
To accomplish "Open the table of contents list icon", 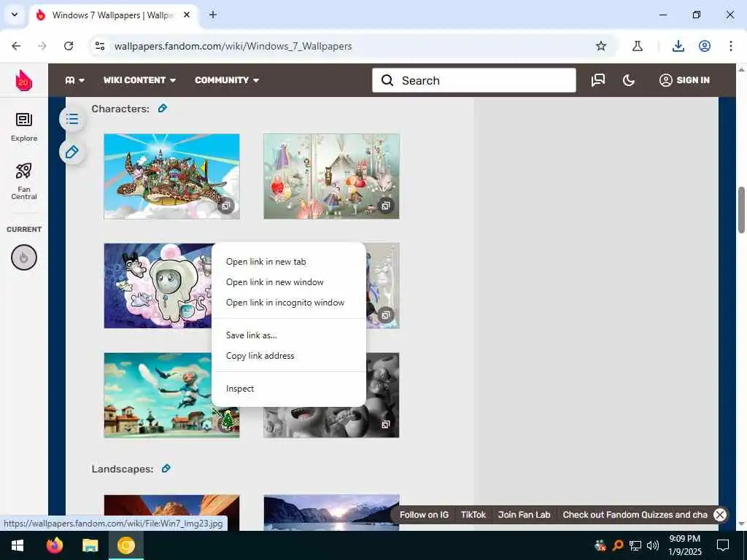I will [72, 119].
